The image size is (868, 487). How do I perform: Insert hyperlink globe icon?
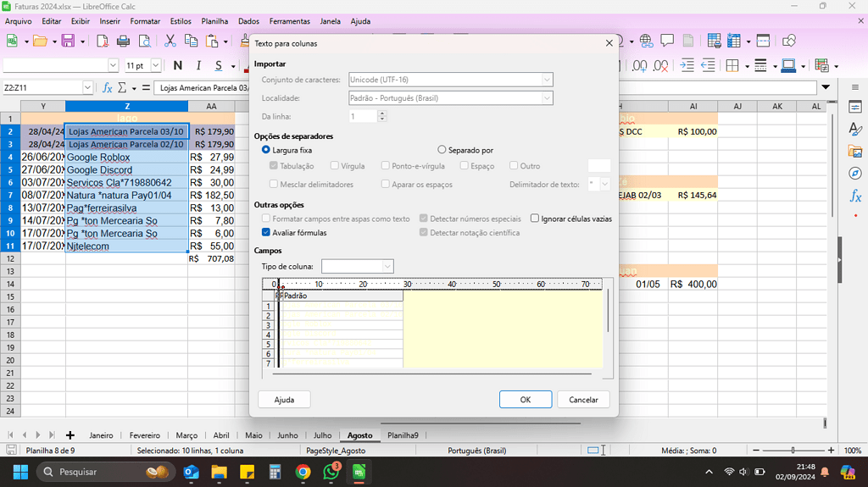click(646, 41)
